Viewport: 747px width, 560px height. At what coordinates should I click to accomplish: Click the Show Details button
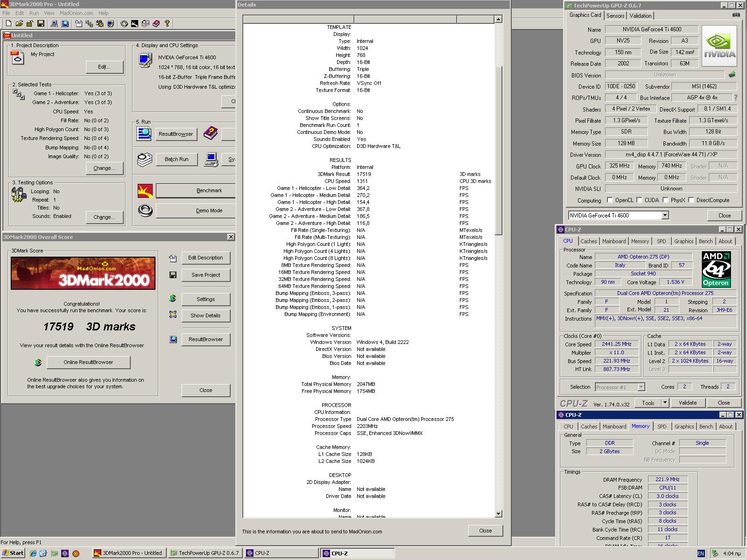click(205, 315)
